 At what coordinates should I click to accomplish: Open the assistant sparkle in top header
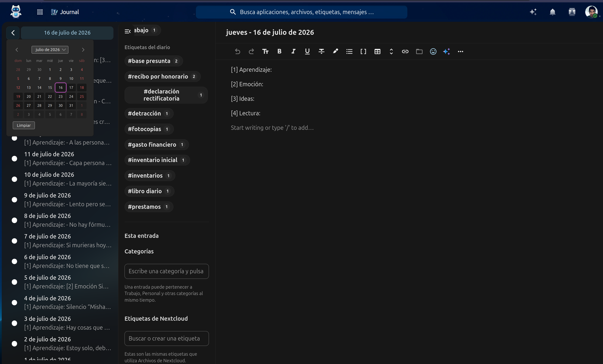click(533, 12)
